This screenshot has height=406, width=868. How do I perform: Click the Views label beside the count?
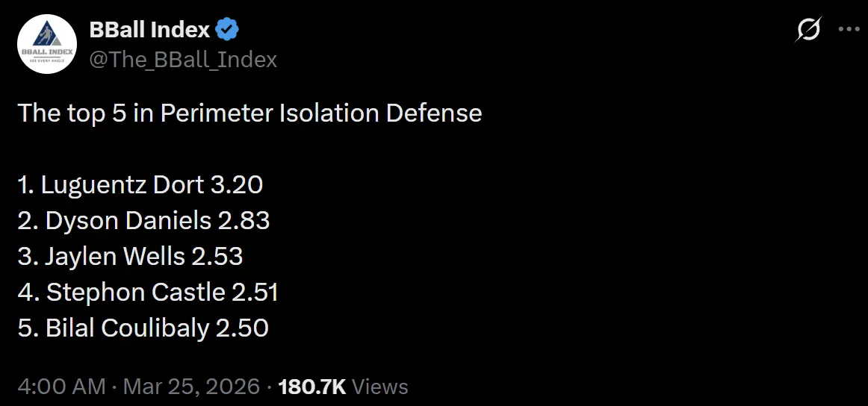click(380, 387)
